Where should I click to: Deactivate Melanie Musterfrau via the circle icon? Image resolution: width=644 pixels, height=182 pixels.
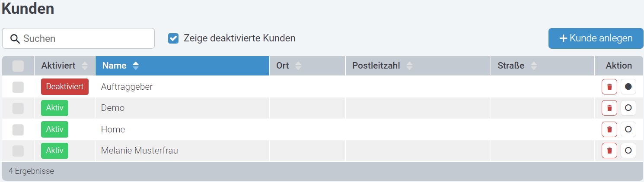coord(628,151)
